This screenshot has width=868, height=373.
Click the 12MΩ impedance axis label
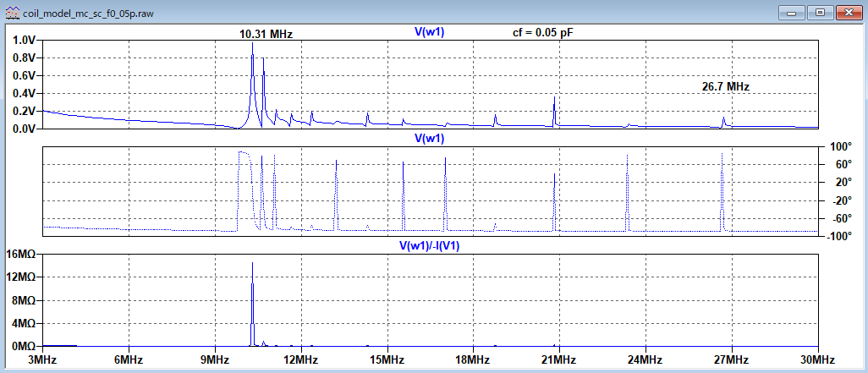tap(20, 277)
